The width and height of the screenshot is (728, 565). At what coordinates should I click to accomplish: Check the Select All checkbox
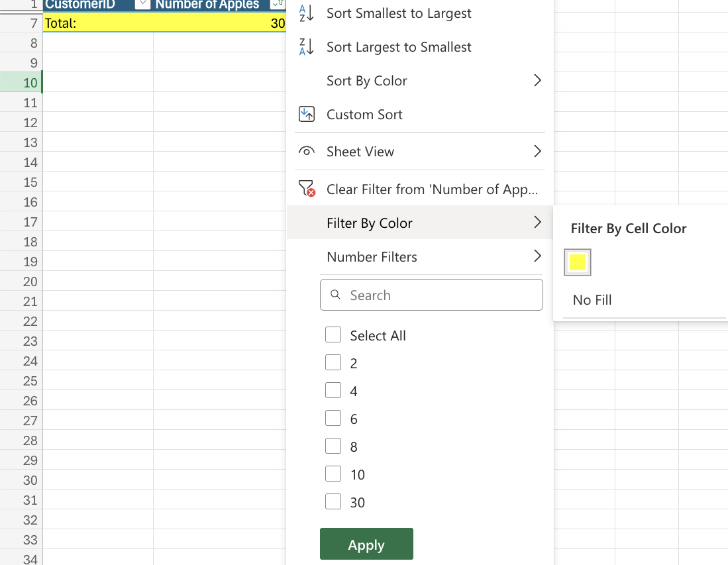click(x=333, y=334)
